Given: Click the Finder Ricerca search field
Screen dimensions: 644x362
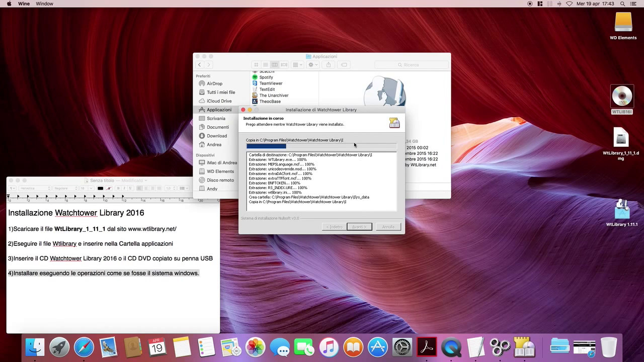Looking at the screenshot, I should coord(412,65).
